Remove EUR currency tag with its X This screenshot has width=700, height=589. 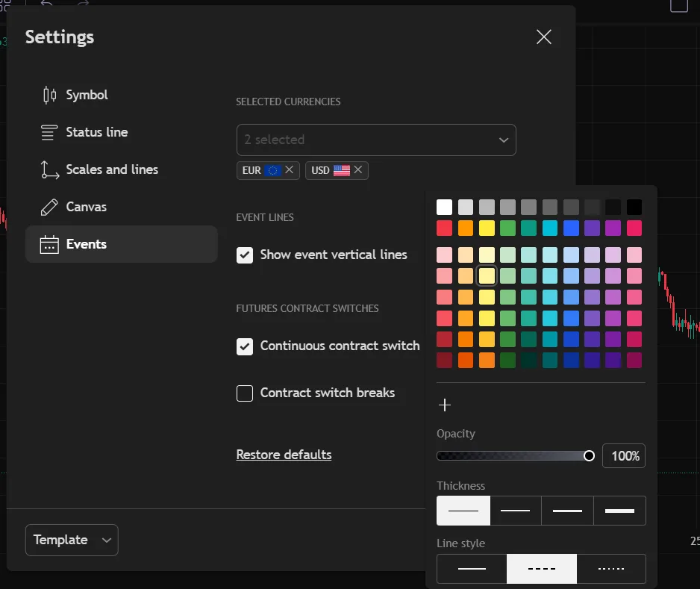point(290,169)
